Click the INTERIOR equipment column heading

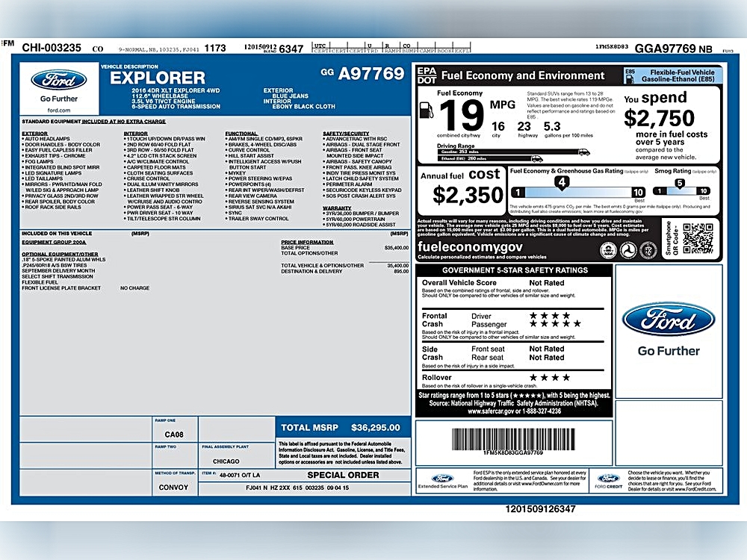[136, 134]
